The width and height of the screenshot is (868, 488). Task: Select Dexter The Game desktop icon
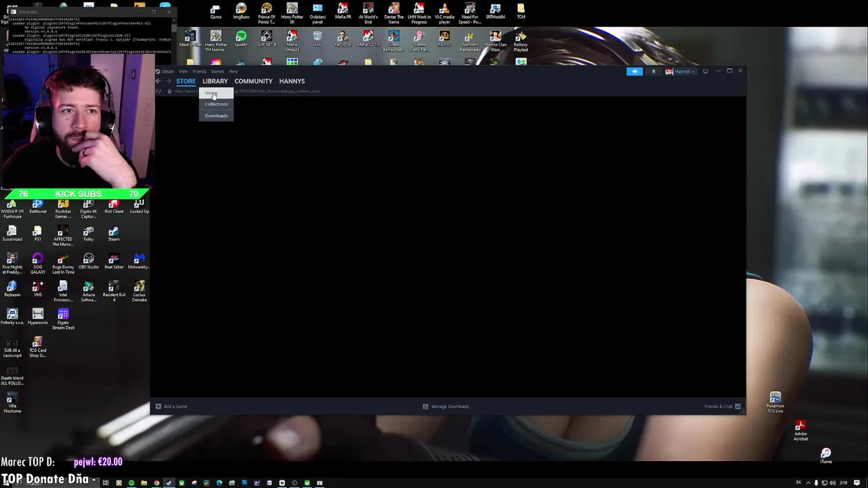coord(393,14)
